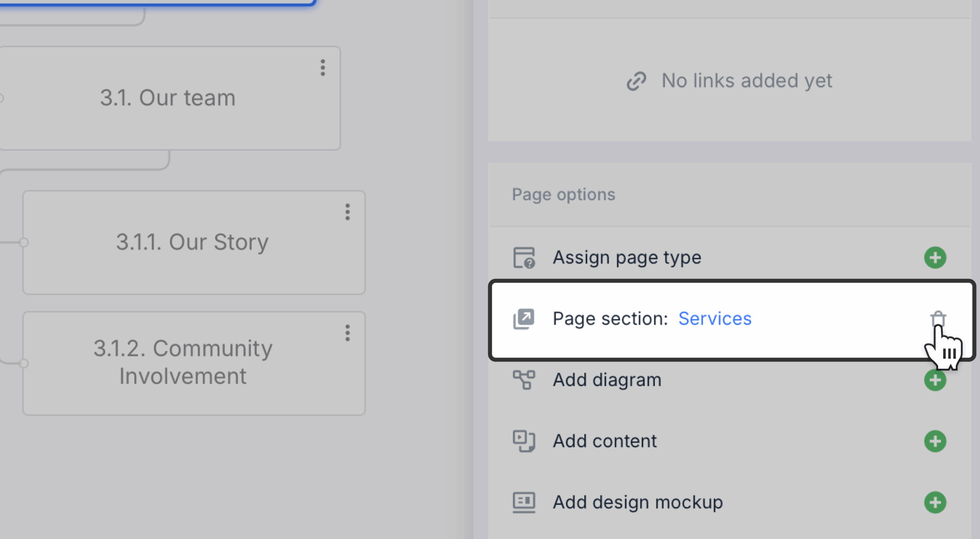Open the three-dot menu on Our team card
Screen dimensions: 980x539
pyautogui.click(x=323, y=68)
